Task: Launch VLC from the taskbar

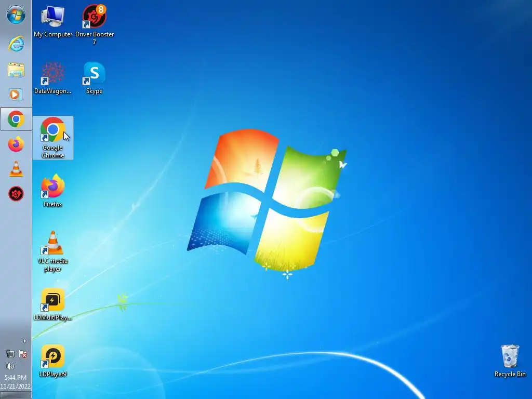Action: pos(16,169)
